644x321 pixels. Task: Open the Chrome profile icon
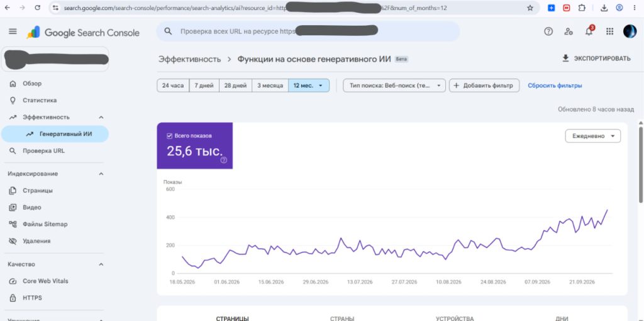pyautogui.click(x=619, y=8)
